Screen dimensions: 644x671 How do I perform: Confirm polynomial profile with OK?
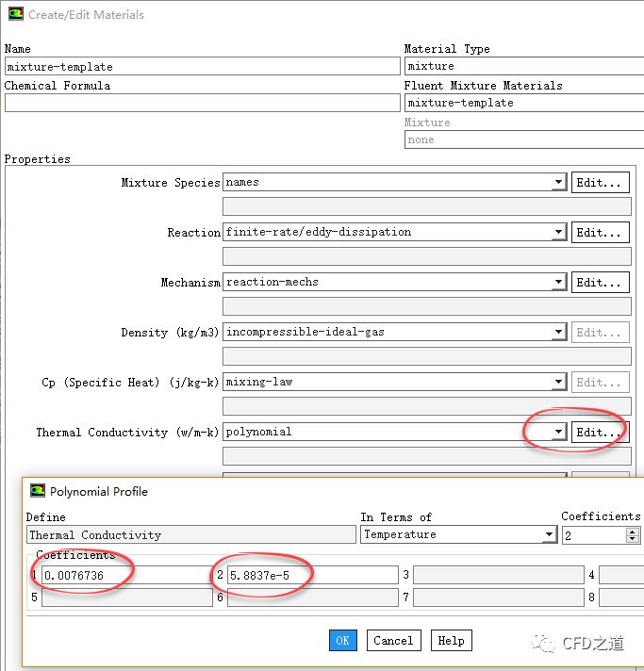click(342, 641)
